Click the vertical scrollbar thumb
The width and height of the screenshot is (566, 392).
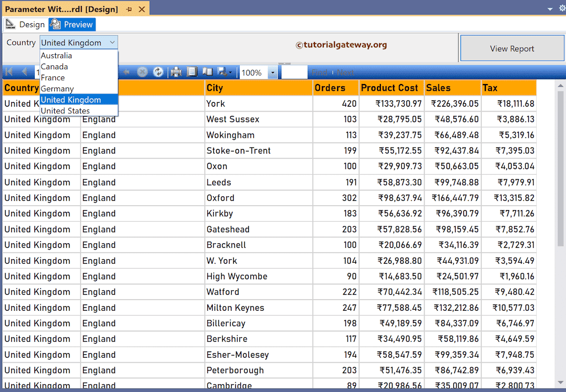click(x=560, y=168)
